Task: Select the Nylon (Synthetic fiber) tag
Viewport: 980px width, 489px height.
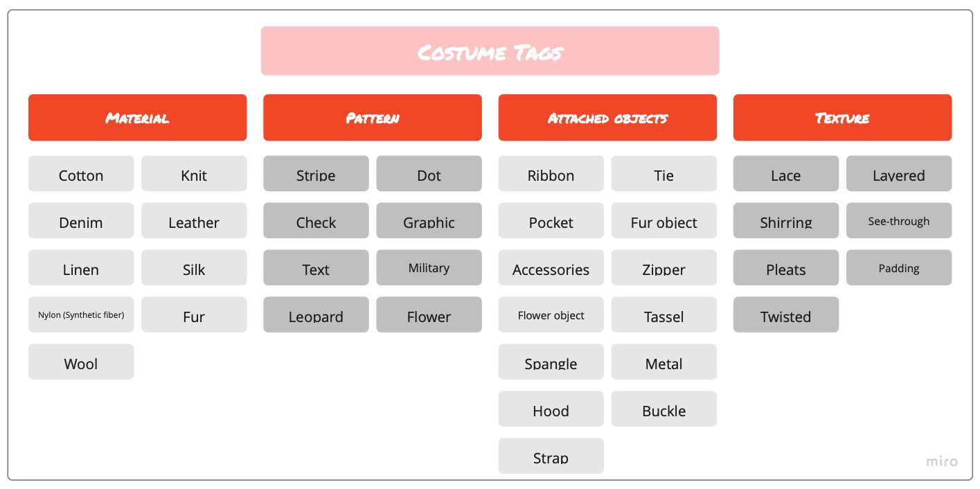Action: coord(81,314)
